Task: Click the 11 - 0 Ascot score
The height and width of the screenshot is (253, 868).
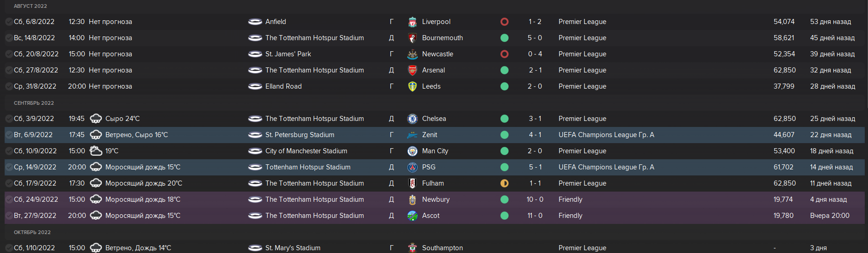Action: [535, 216]
